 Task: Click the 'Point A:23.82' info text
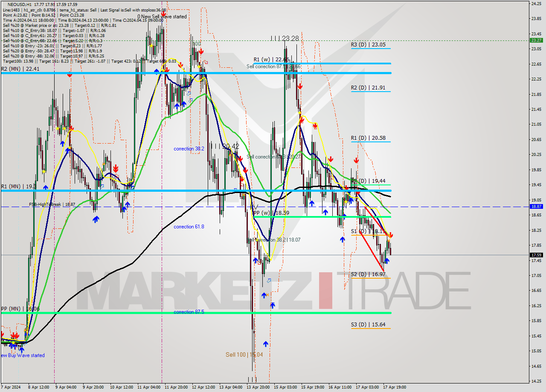tap(16, 15)
